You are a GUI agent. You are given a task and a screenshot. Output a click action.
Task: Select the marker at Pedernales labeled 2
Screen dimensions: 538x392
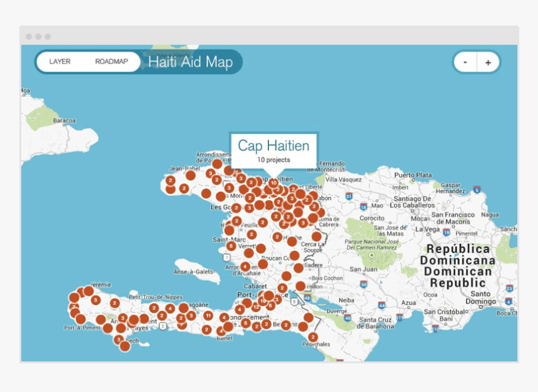click(x=313, y=337)
